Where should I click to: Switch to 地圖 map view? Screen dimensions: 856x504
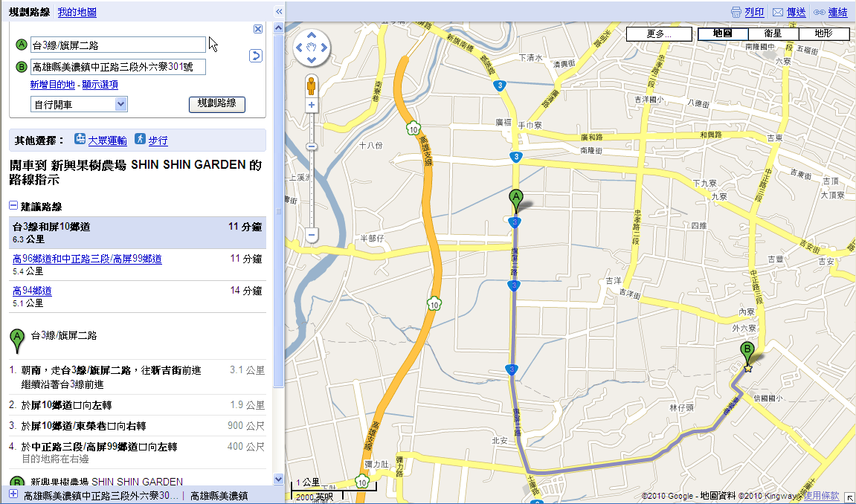pos(723,33)
